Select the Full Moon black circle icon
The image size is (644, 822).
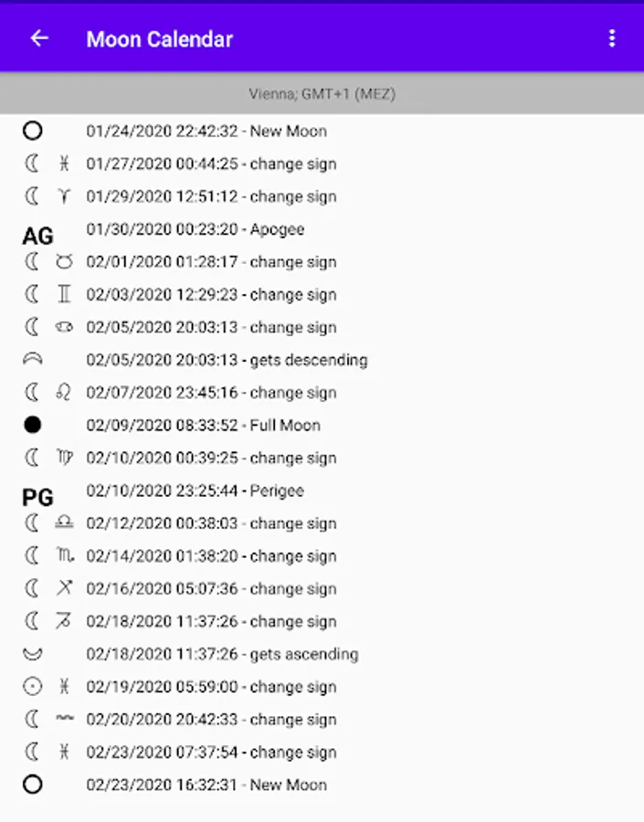pos(33,425)
